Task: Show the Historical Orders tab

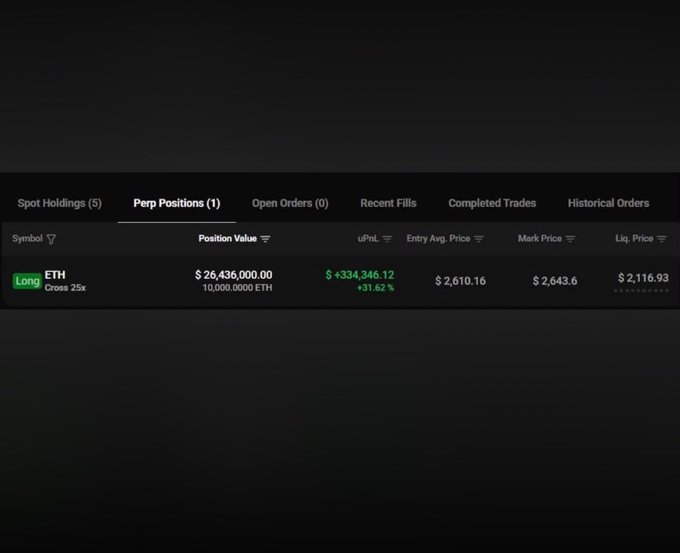Action: (x=608, y=203)
